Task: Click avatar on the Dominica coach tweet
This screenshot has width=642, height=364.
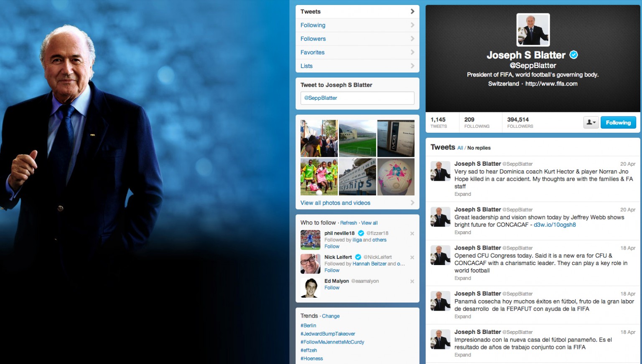Action: click(x=441, y=171)
